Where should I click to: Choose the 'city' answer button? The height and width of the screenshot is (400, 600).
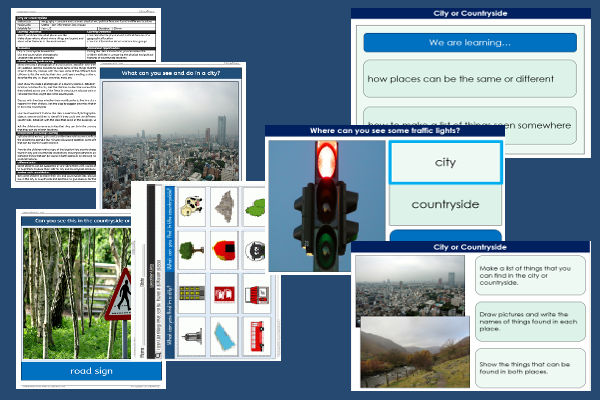(445, 162)
